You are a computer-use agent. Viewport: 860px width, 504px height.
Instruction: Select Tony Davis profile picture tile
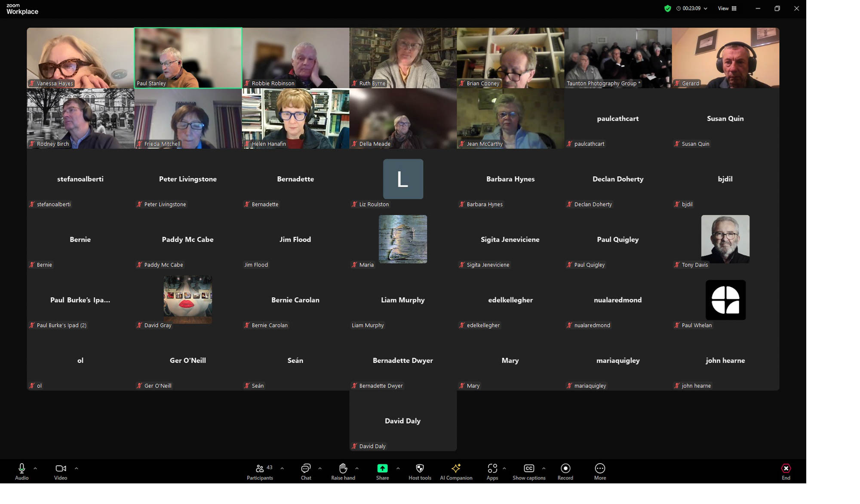point(725,239)
